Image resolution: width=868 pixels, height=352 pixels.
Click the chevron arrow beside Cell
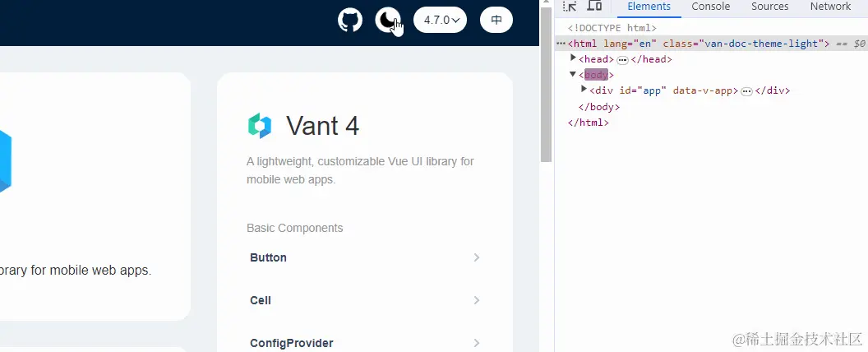[476, 300]
